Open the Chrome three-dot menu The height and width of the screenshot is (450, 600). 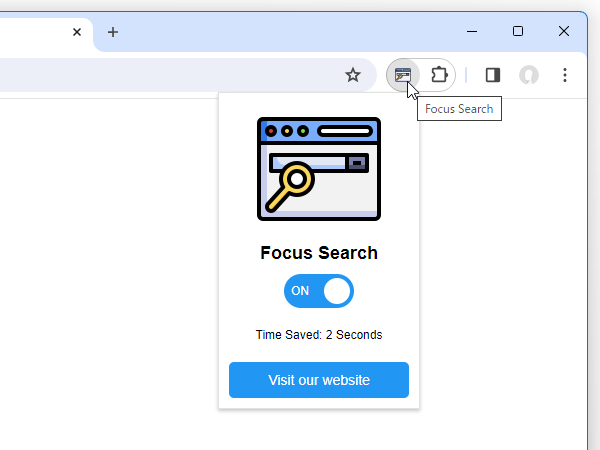point(565,75)
